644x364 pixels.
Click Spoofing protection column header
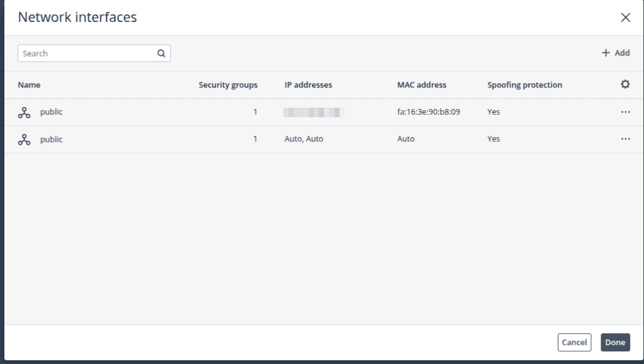[x=525, y=85]
